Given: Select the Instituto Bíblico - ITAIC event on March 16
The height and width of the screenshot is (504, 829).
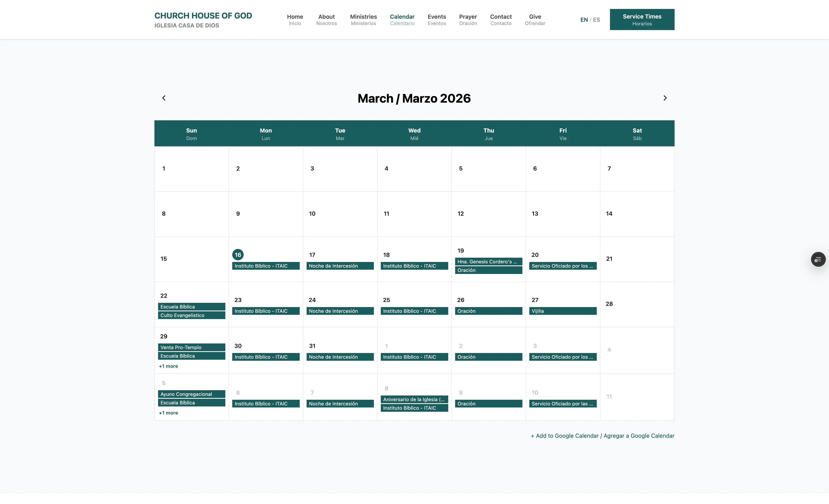Looking at the screenshot, I should pos(265,266).
